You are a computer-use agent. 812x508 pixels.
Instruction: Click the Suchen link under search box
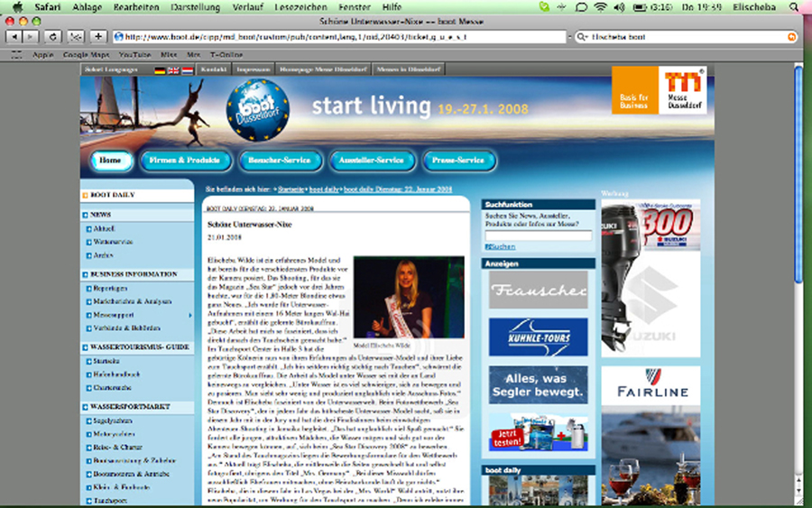tap(501, 246)
